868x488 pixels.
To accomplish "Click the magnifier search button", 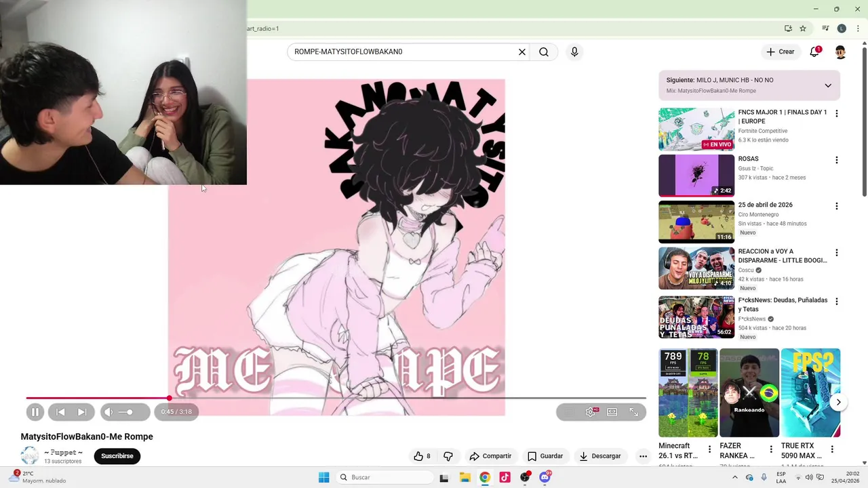I will coord(544,52).
